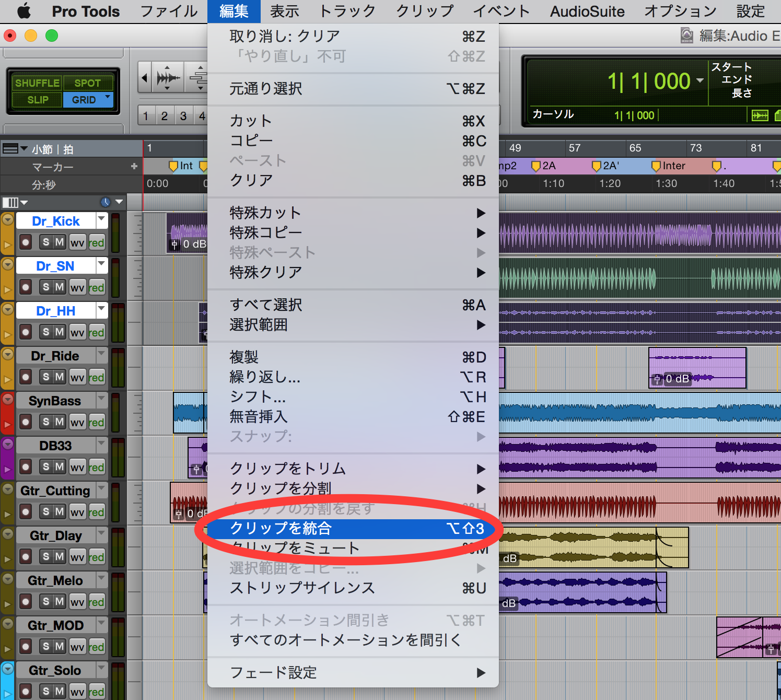
Task: Open main counter format dropdown arrow
Action: point(700,80)
